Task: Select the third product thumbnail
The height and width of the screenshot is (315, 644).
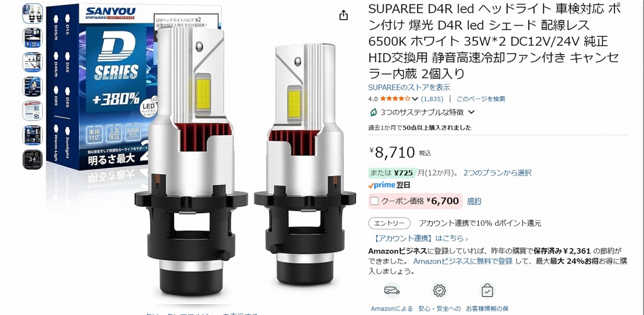Action: pos(33,62)
